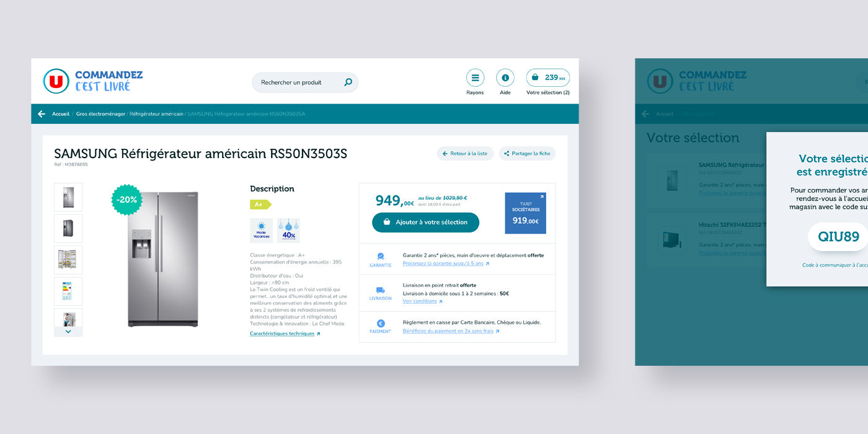Click the U store logo
The height and width of the screenshot is (434, 868).
56,81
